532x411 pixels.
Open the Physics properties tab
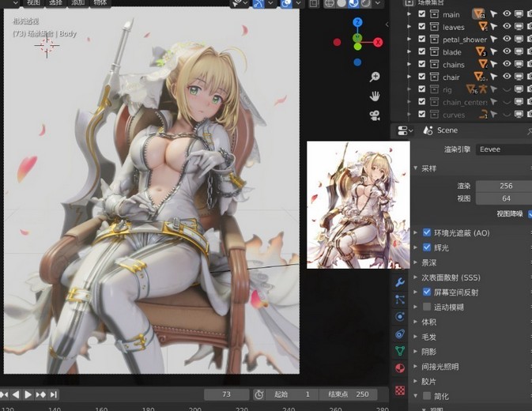coord(400,317)
